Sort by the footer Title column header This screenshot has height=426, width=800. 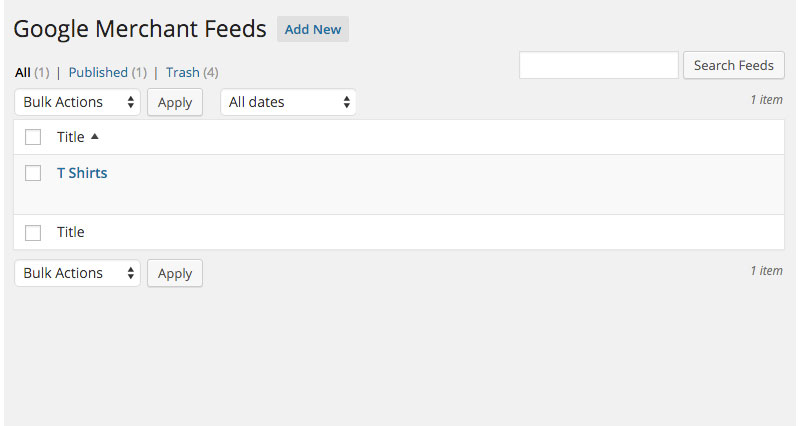[x=70, y=232]
